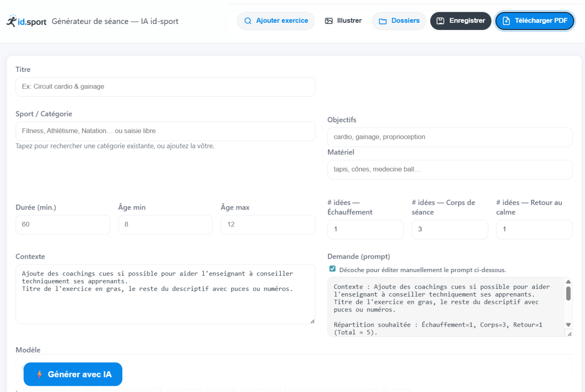Click the magnifier icon in Ajouter exercice
This screenshot has height=392, width=585.
point(248,21)
